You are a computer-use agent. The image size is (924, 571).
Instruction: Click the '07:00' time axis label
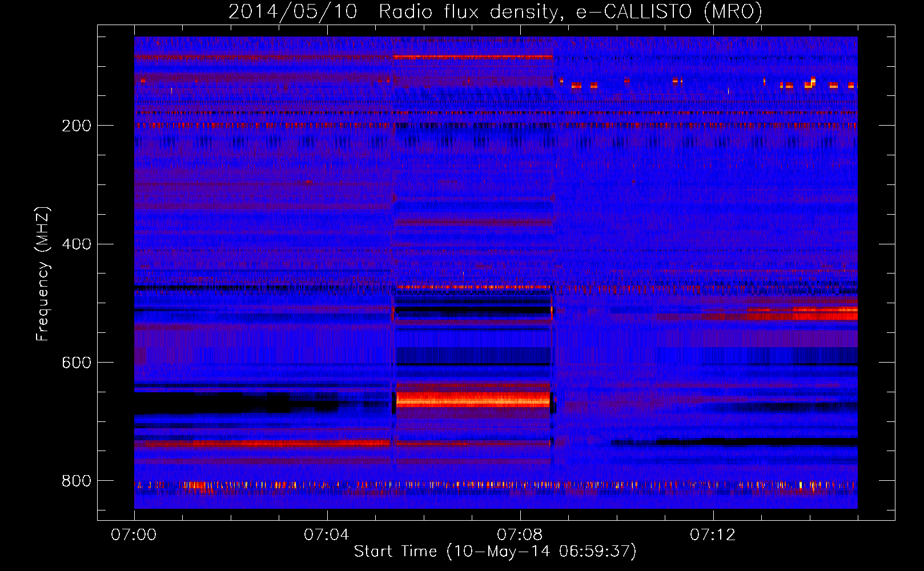[134, 535]
